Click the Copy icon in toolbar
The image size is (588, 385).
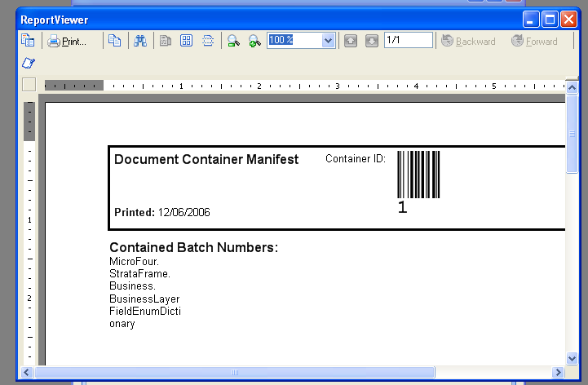coord(114,41)
